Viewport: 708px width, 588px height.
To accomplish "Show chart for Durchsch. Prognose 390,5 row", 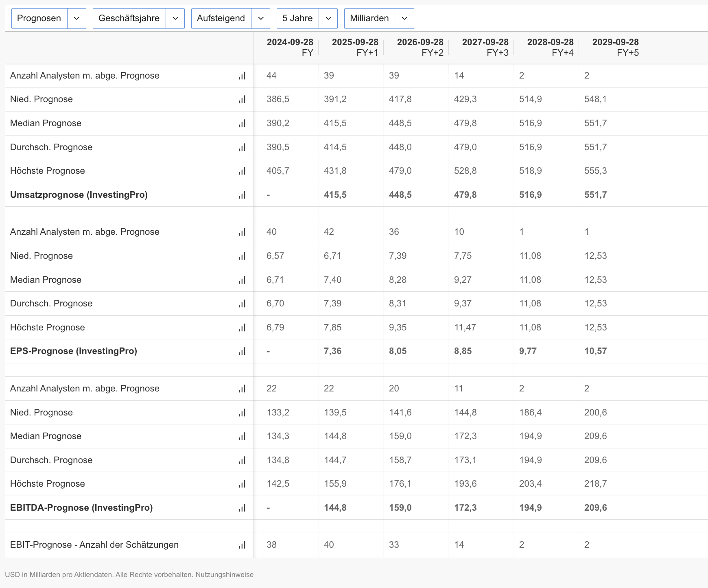I will (x=242, y=147).
